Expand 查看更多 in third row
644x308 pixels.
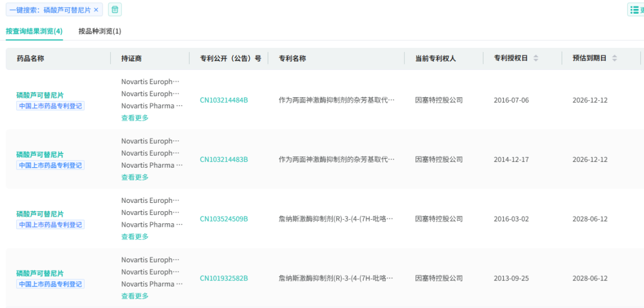[135, 237]
